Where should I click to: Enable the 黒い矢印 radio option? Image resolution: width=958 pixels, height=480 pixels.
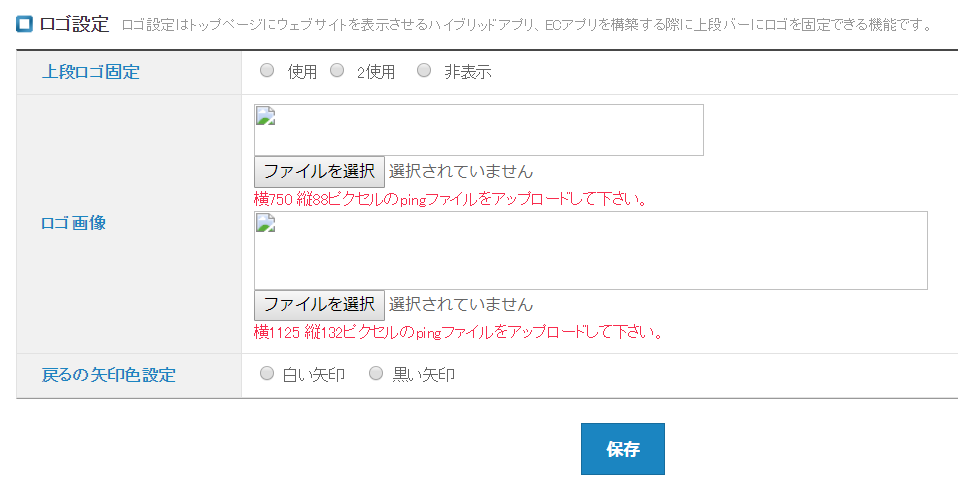pos(376,374)
